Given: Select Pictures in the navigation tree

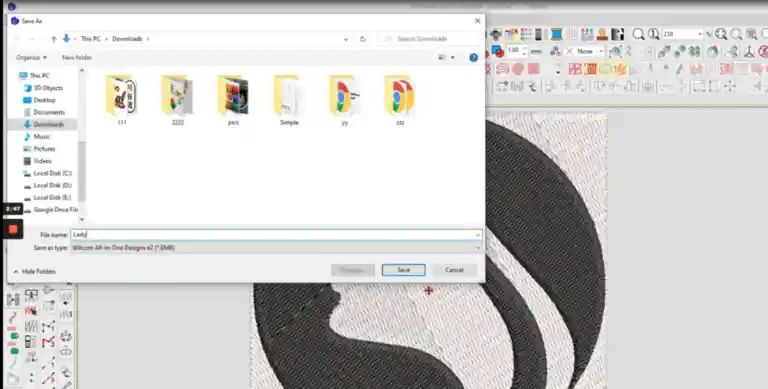Looking at the screenshot, I should pos(44,149).
